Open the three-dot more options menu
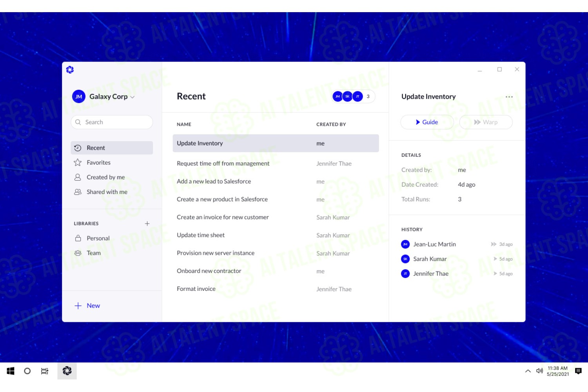The height and width of the screenshot is (392, 588). click(x=509, y=97)
